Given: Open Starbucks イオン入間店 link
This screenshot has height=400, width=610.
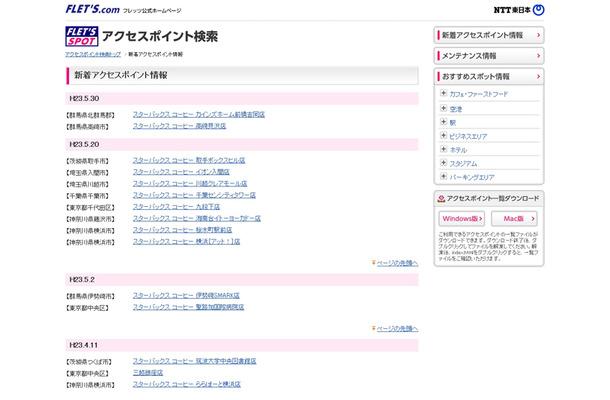Looking at the screenshot, I should pos(181,172).
